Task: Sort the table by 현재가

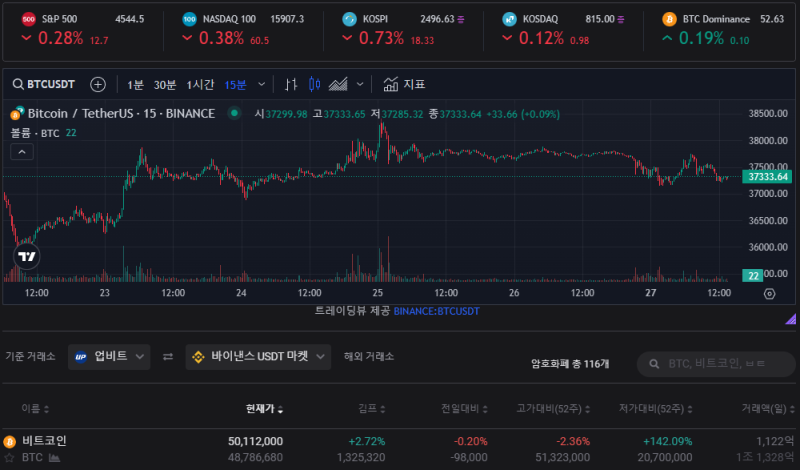Action: 264,409
